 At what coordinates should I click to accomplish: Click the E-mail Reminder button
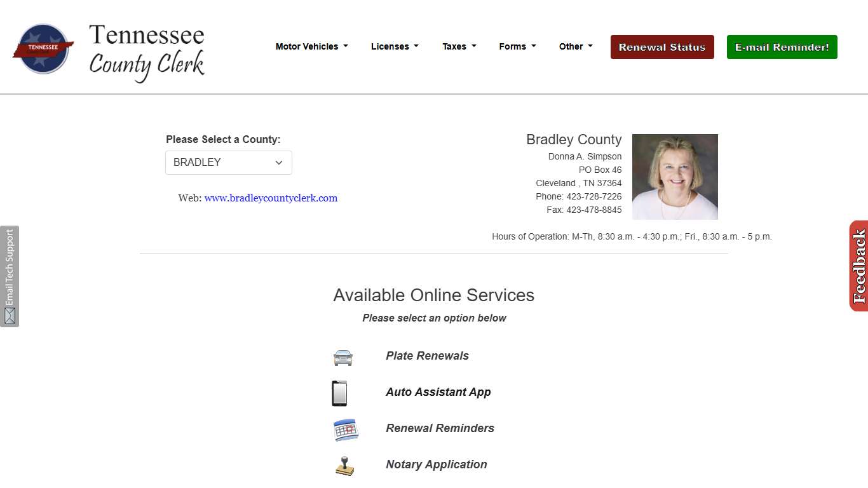(782, 46)
